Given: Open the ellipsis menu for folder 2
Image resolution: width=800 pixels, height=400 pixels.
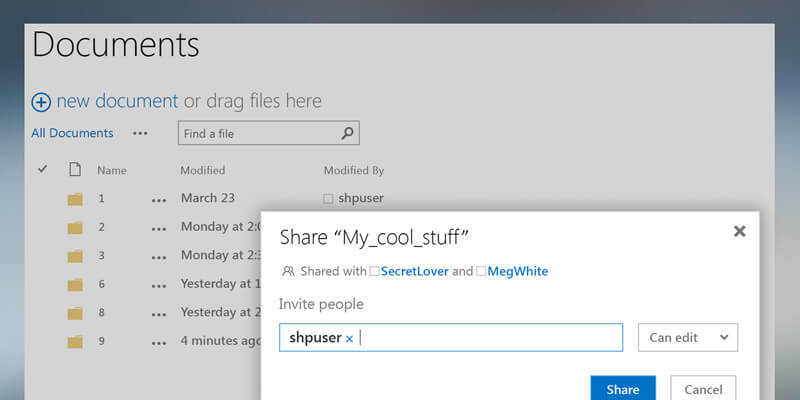Looking at the screenshot, I should [158, 228].
